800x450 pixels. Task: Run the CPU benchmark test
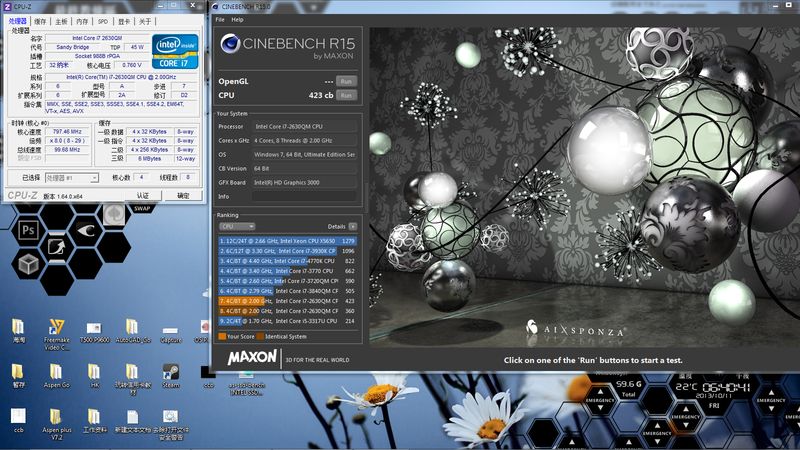[x=346, y=95]
